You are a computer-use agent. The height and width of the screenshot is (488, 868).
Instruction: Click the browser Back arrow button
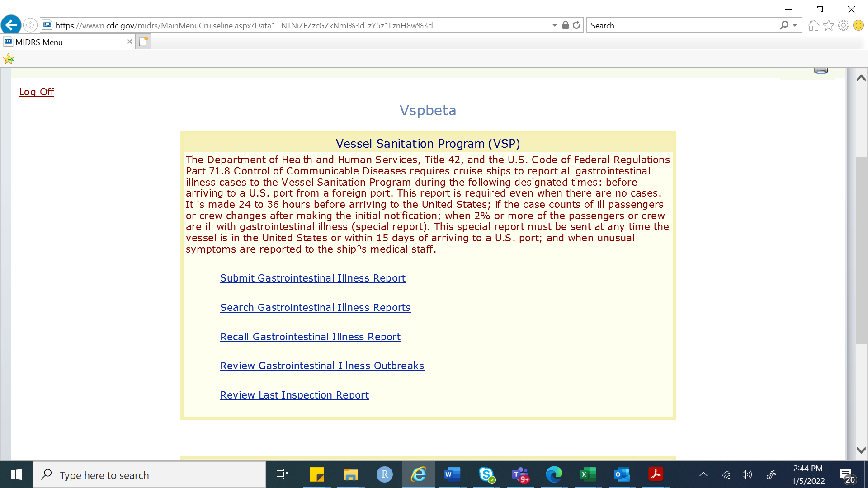[x=11, y=25]
